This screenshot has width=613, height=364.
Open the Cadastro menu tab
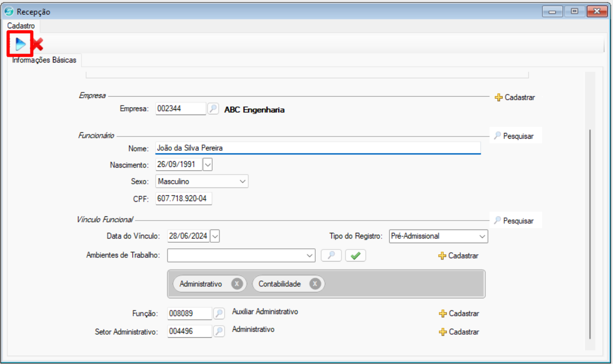click(21, 26)
